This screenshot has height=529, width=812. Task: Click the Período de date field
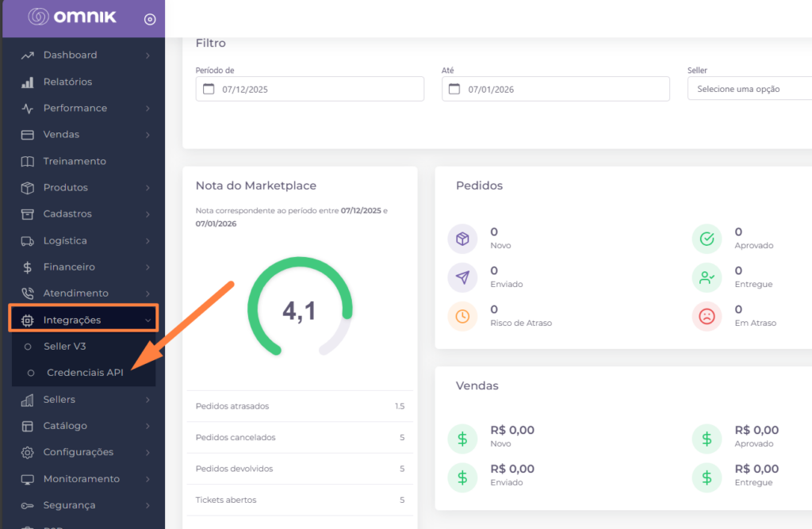309,89
